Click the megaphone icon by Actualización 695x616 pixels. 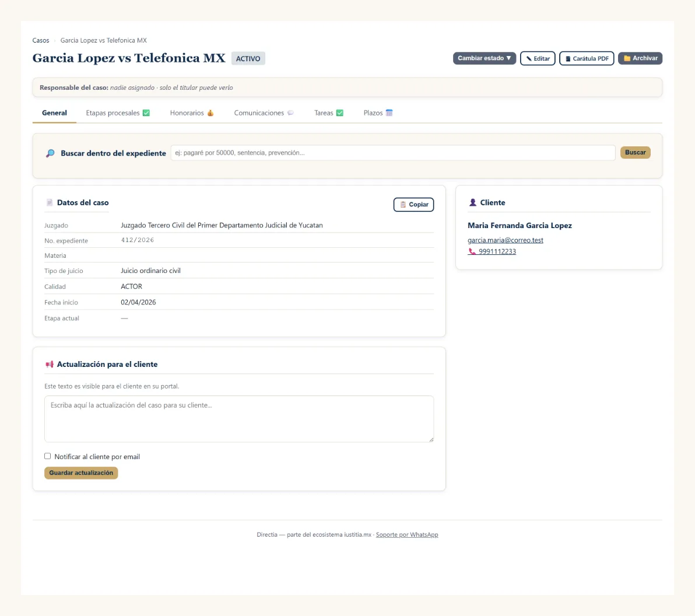pyautogui.click(x=49, y=364)
